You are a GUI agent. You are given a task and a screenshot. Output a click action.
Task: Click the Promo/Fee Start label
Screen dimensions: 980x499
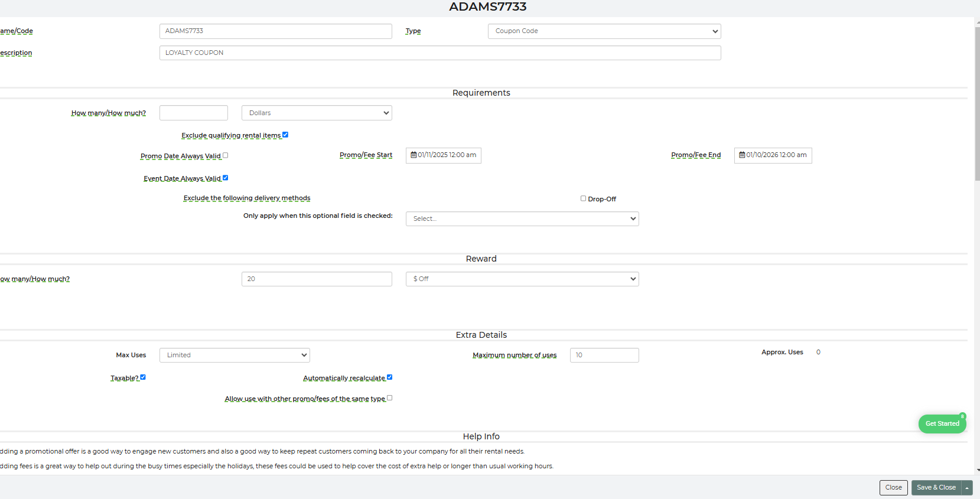coord(366,155)
